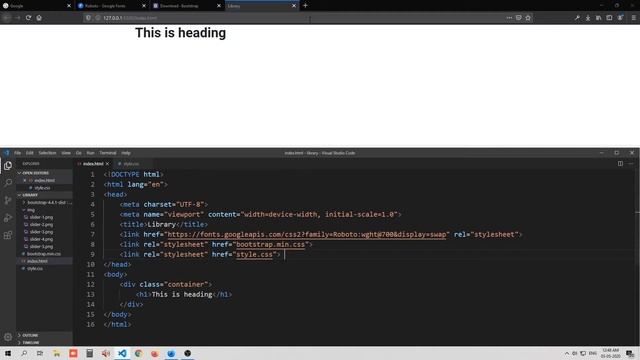Open style.css under the LIBRARY folder
Viewport: 640px width, 360px height.
tap(35, 269)
